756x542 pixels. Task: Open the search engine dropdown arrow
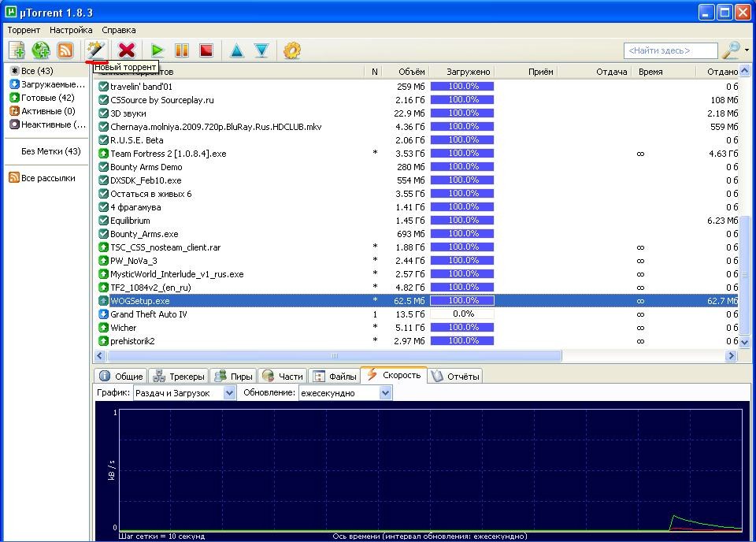coord(747,50)
